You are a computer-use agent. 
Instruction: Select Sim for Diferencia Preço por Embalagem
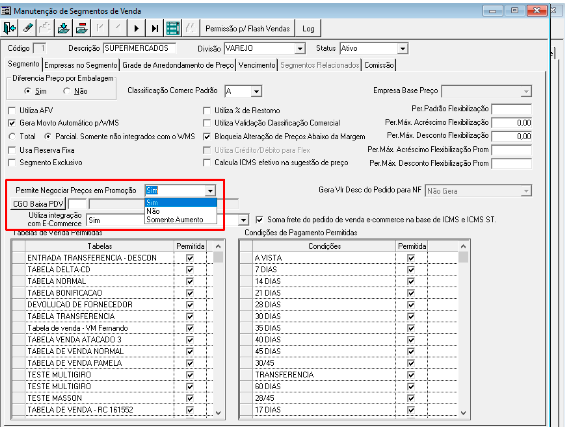pos(28,91)
